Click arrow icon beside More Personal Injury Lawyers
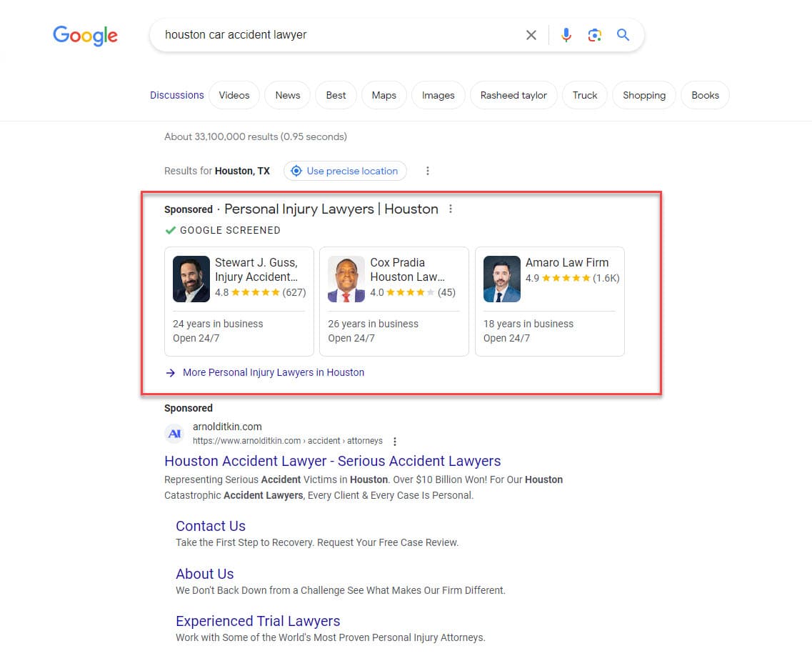812x666 pixels. pos(170,372)
